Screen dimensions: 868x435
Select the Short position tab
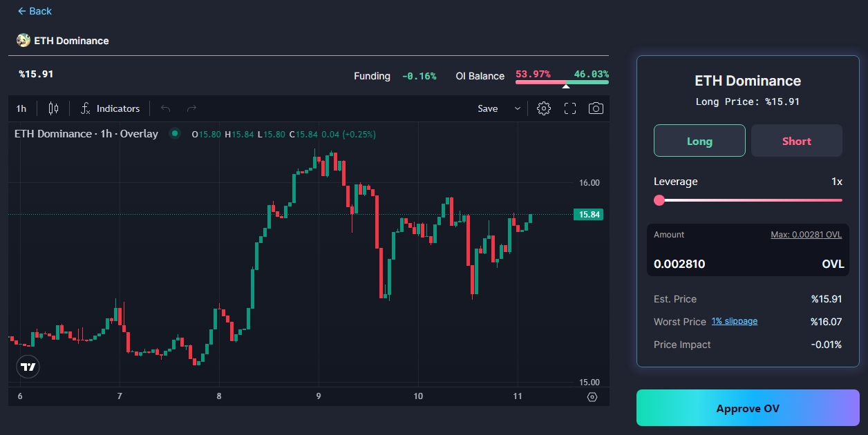pos(797,141)
